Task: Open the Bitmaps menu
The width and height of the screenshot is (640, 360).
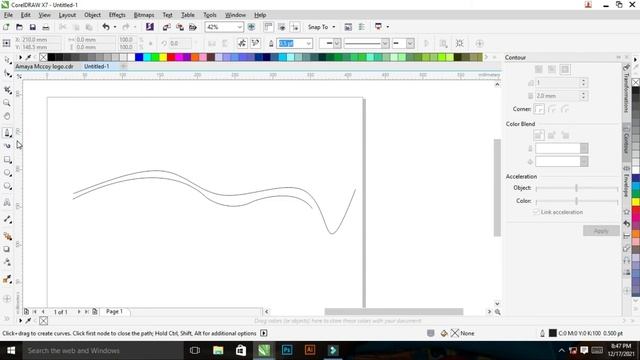Action: click(x=144, y=15)
